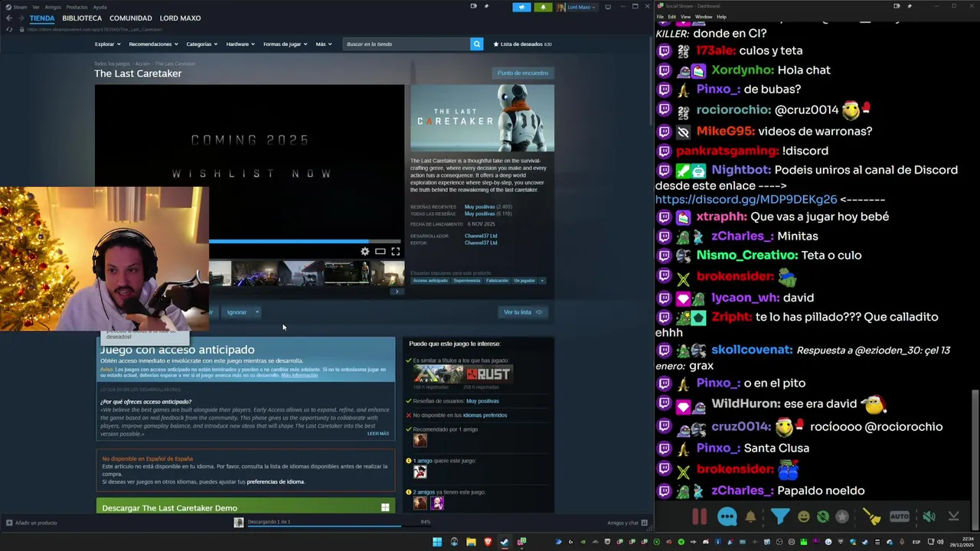This screenshot has width=980, height=551.
Task: Switch to the COMUNIDAD tab
Action: tap(130, 18)
